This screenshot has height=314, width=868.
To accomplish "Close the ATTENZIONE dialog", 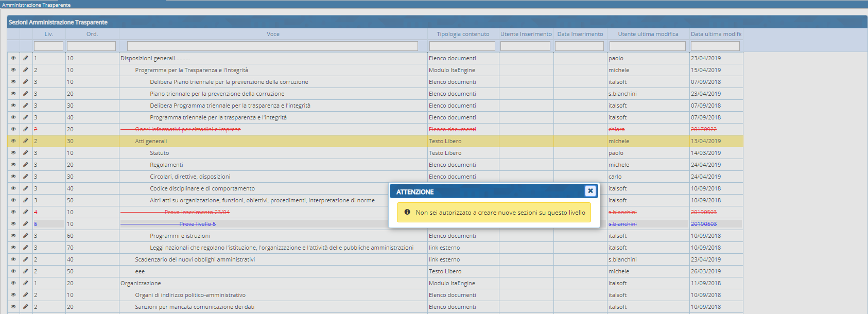I will click(x=590, y=191).
